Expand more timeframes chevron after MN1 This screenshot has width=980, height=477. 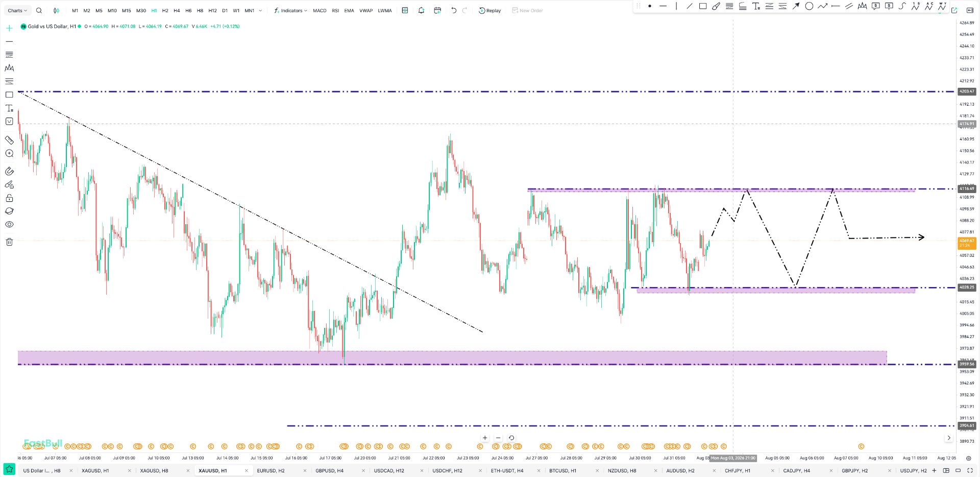point(260,11)
